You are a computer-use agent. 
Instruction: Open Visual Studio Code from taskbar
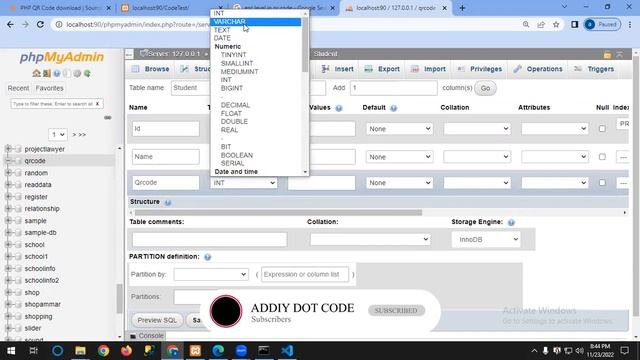[x=287, y=351]
